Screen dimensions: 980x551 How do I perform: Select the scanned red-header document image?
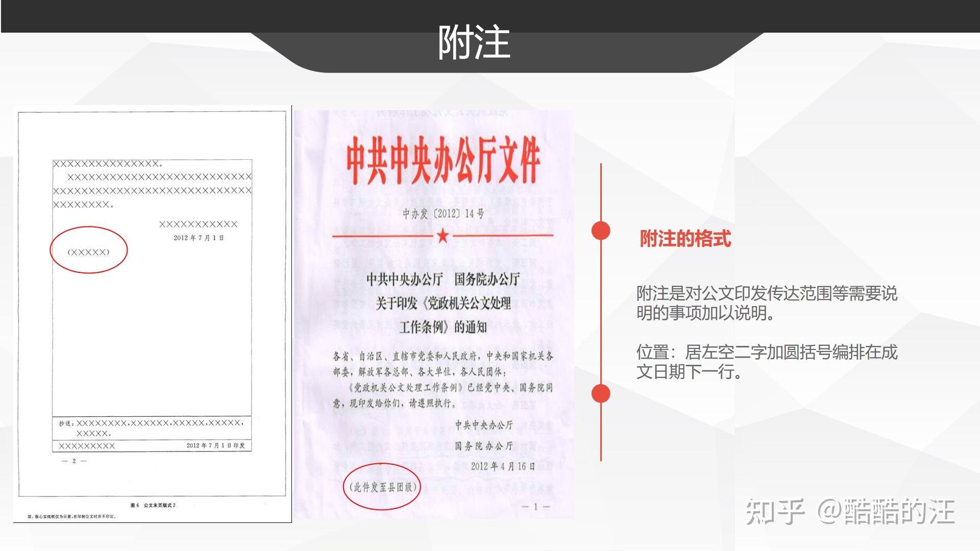click(x=434, y=314)
